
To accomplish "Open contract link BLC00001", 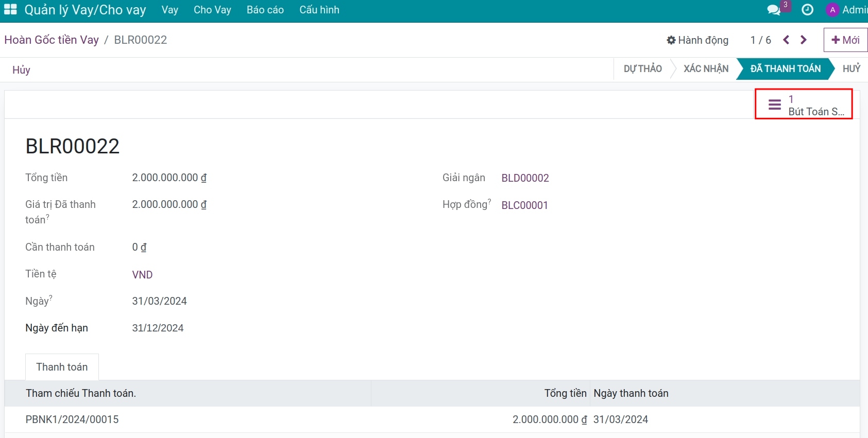I will pos(524,205).
